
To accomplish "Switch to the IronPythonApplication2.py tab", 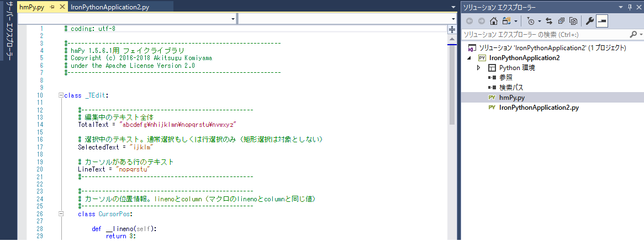I will tap(110, 7).
